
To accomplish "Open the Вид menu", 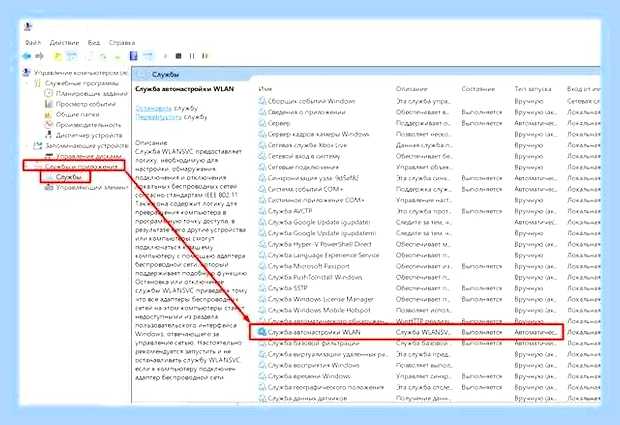I will pyautogui.click(x=94, y=42).
